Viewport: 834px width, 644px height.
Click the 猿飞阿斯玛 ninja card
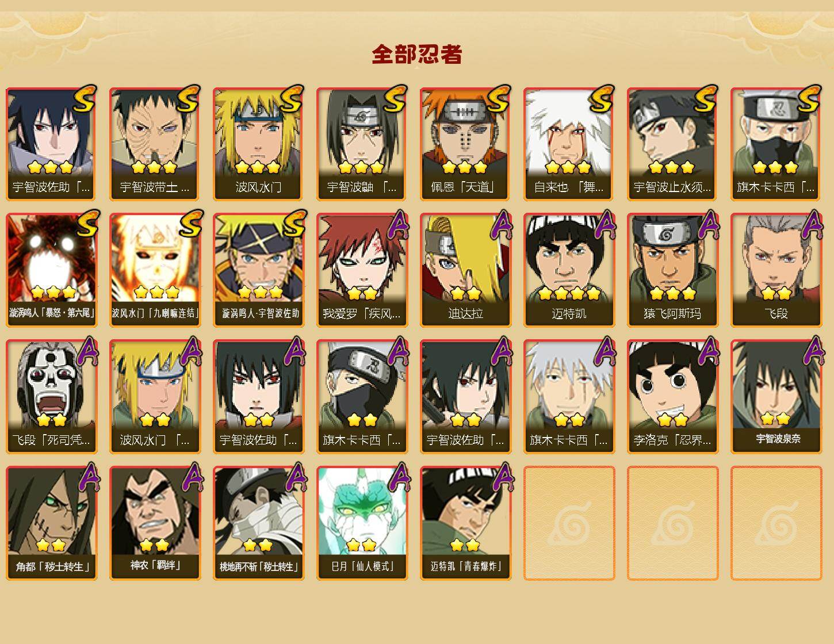[x=672, y=270]
